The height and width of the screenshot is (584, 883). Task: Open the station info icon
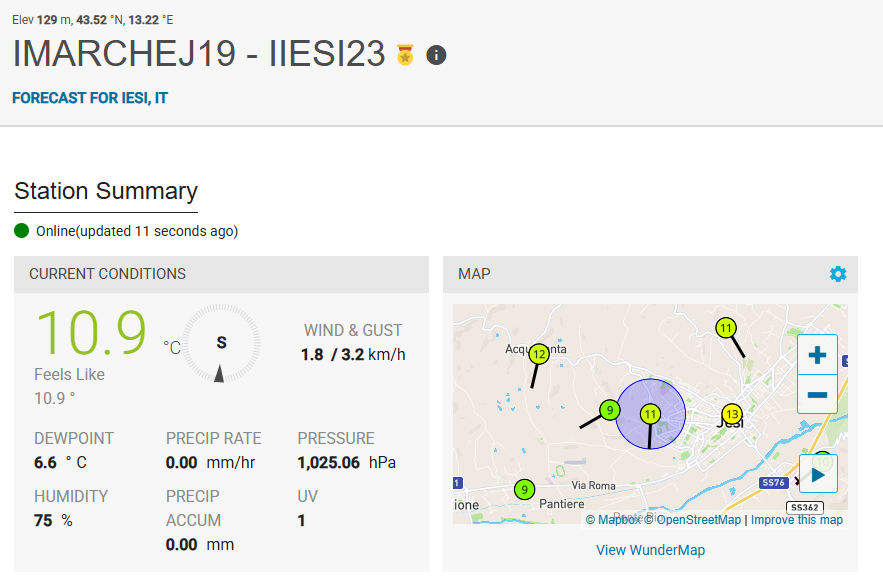click(x=436, y=55)
